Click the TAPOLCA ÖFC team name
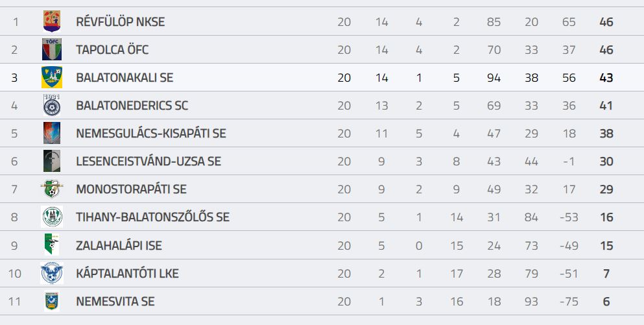644x325 pixels. pyautogui.click(x=112, y=50)
